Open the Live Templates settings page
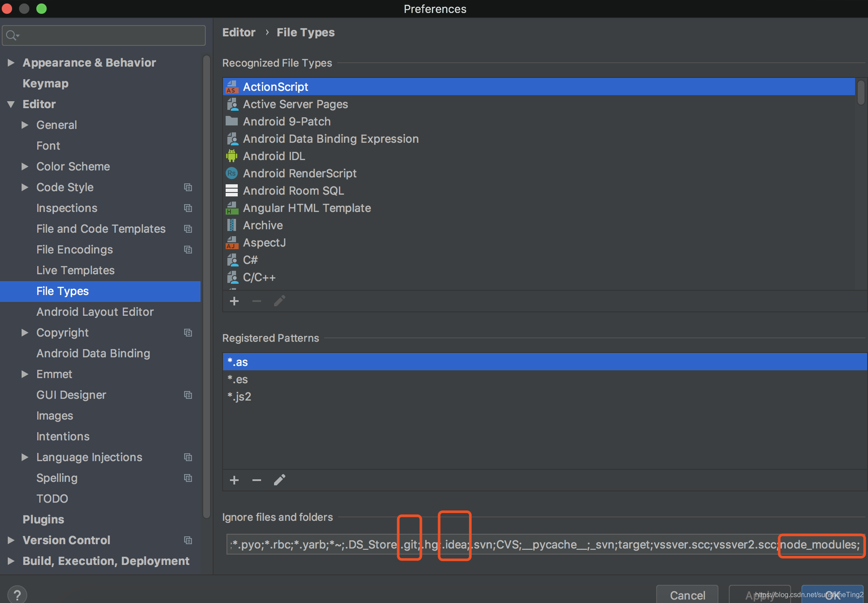 (75, 270)
